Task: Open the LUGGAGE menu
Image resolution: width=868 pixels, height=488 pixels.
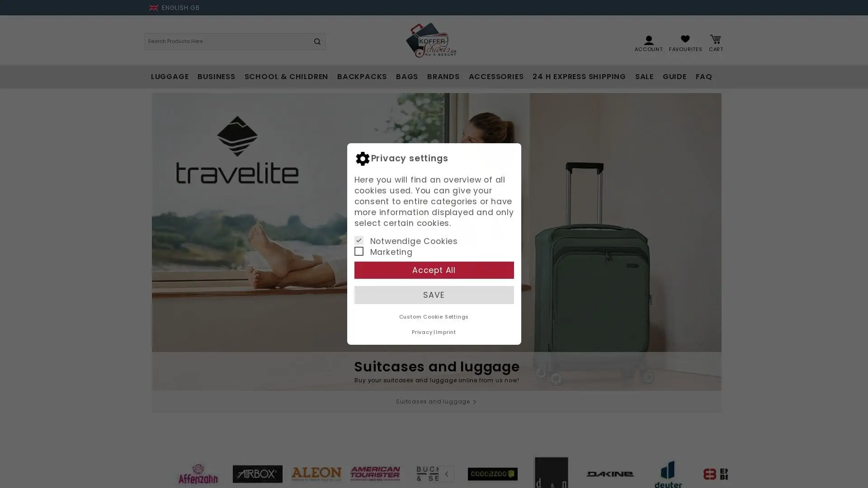Action: pyautogui.click(x=170, y=77)
